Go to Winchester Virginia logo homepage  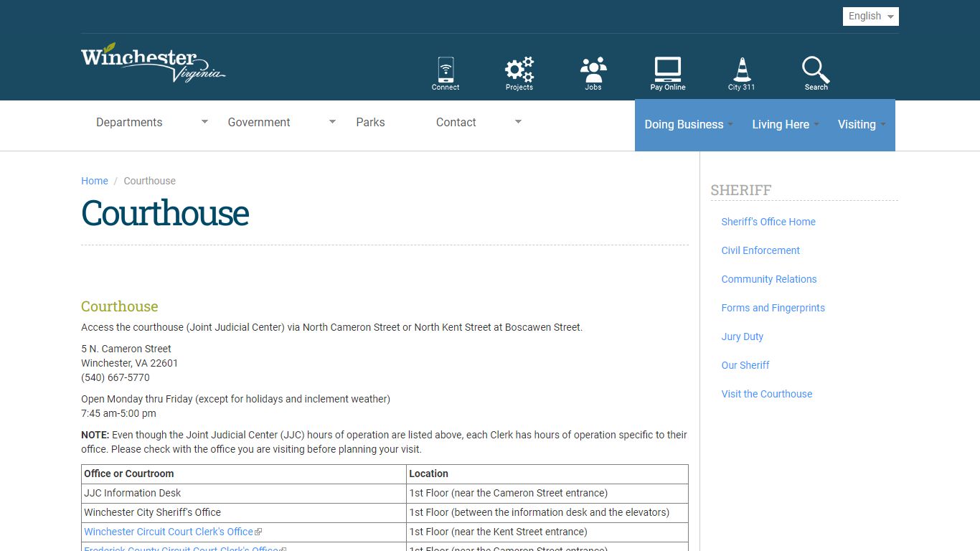(154, 62)
